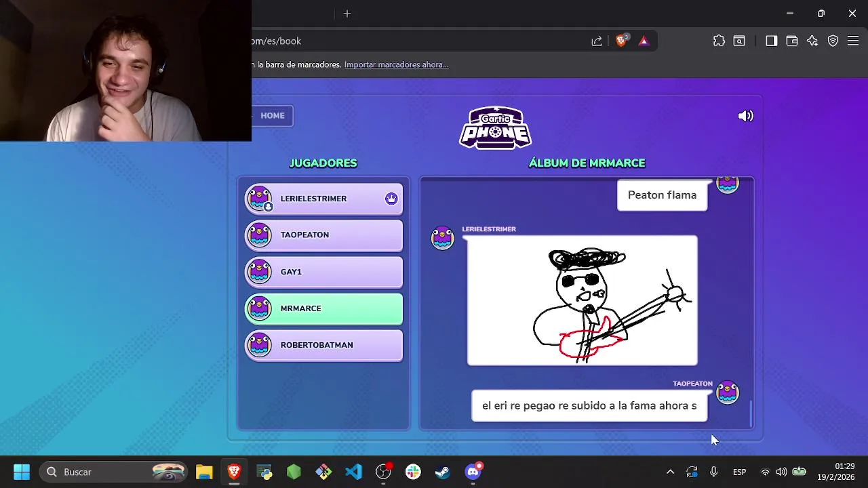Click the ÁLBUM DE MRMARCE heading
The width and height of the screenshot is (868, 488).
(587, 163)
